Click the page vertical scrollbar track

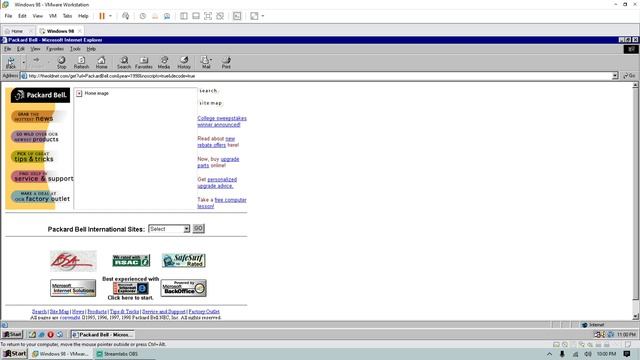pyautogui.click(x=635, y=200)
